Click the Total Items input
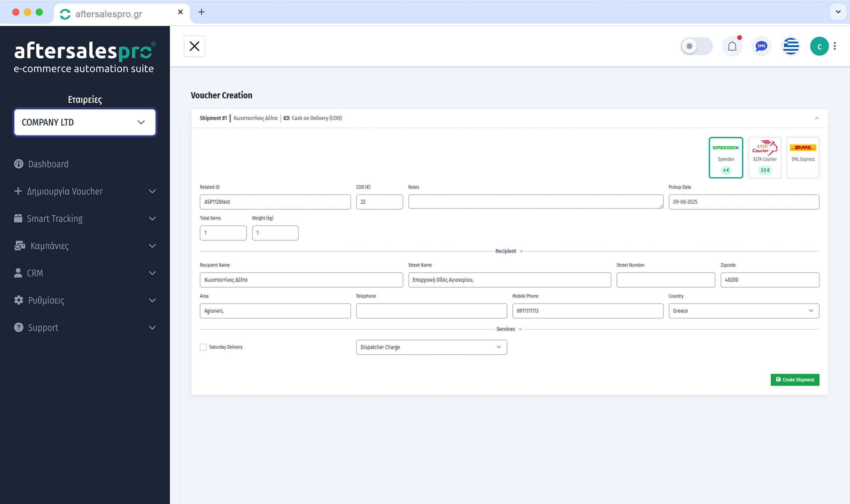The width and height of the screenshot is (850, 504). (x=223, y=233)
